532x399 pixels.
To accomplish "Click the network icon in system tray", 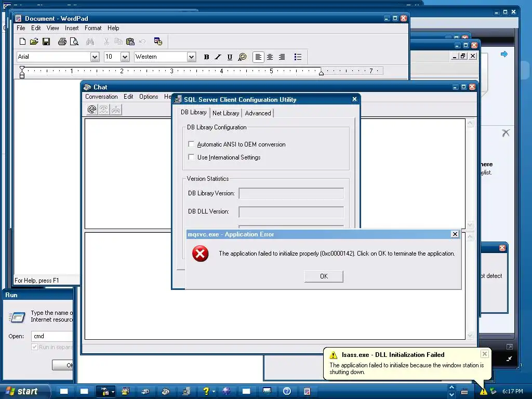I will 493,392.
